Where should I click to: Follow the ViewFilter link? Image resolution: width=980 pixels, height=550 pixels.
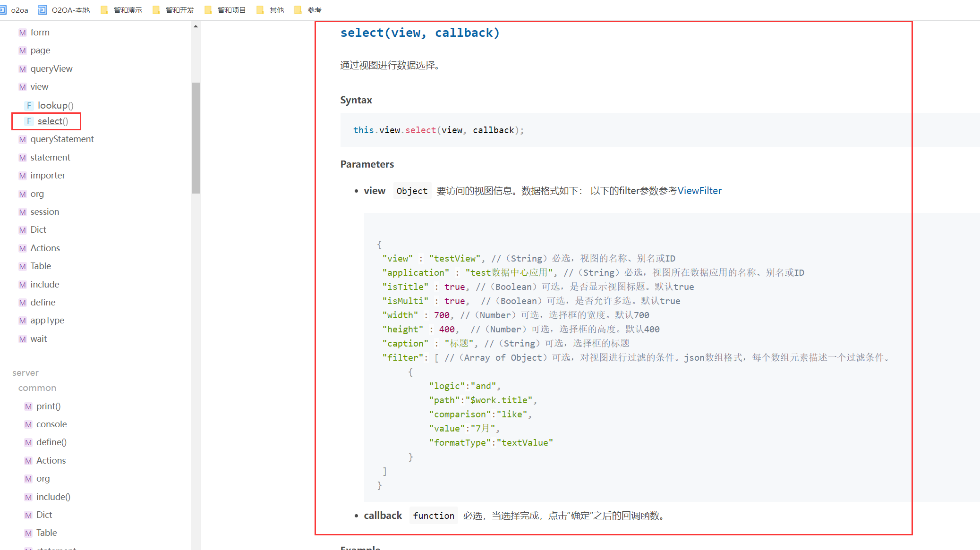pyautogui.click(x=699, y=191)
